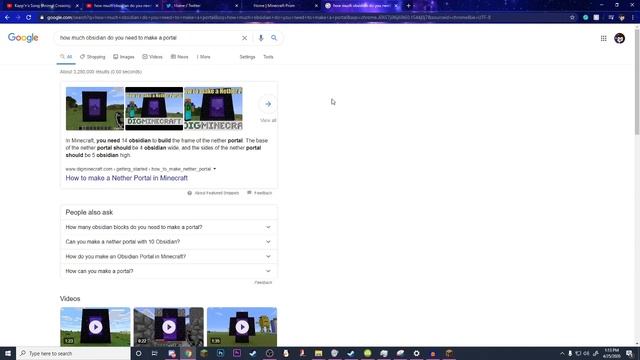Open digminecraft URL dropdown arrow

click(215, 169)
